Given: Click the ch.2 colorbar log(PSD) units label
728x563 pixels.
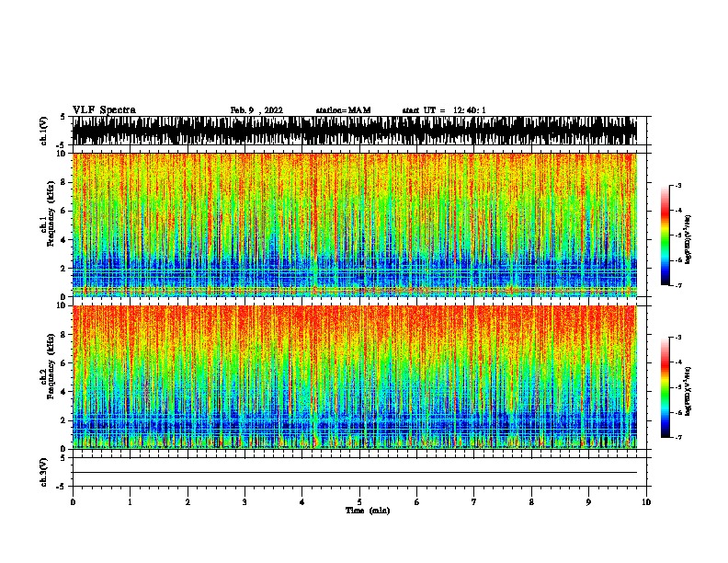Looking at the screenshot, I should pos(688,391).
